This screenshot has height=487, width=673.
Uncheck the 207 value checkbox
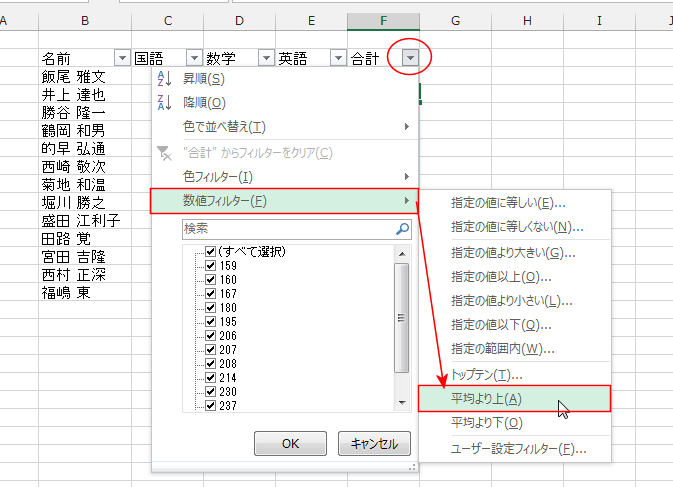coord(210,350)
